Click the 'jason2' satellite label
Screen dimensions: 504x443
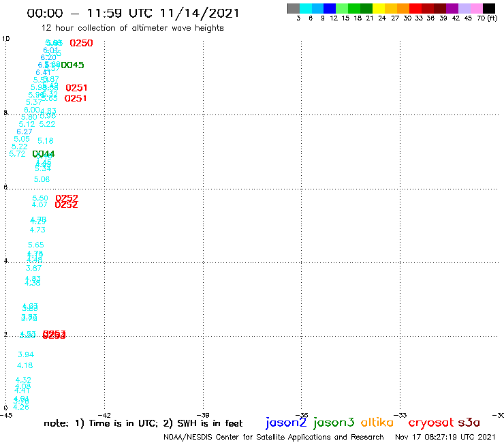click(x=286, y=423)
